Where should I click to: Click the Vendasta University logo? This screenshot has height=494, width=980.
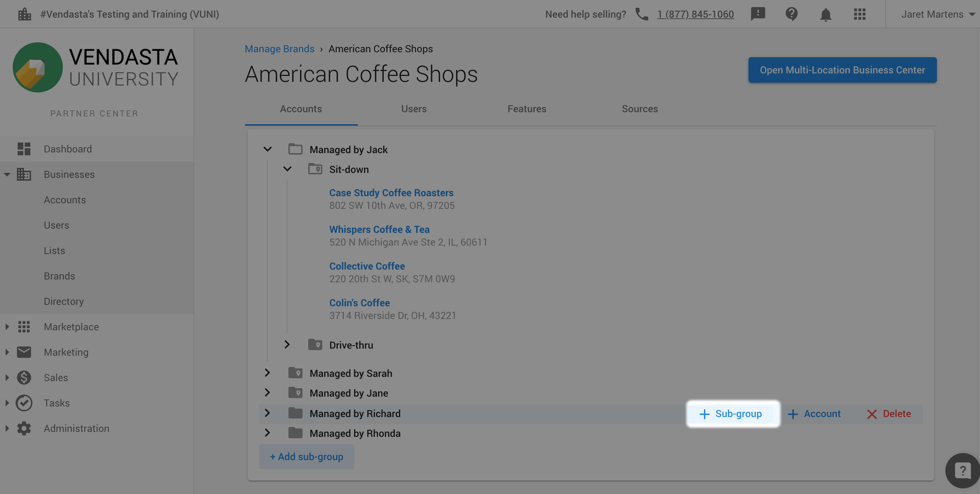pyautogui.click(x=95, y=67)
